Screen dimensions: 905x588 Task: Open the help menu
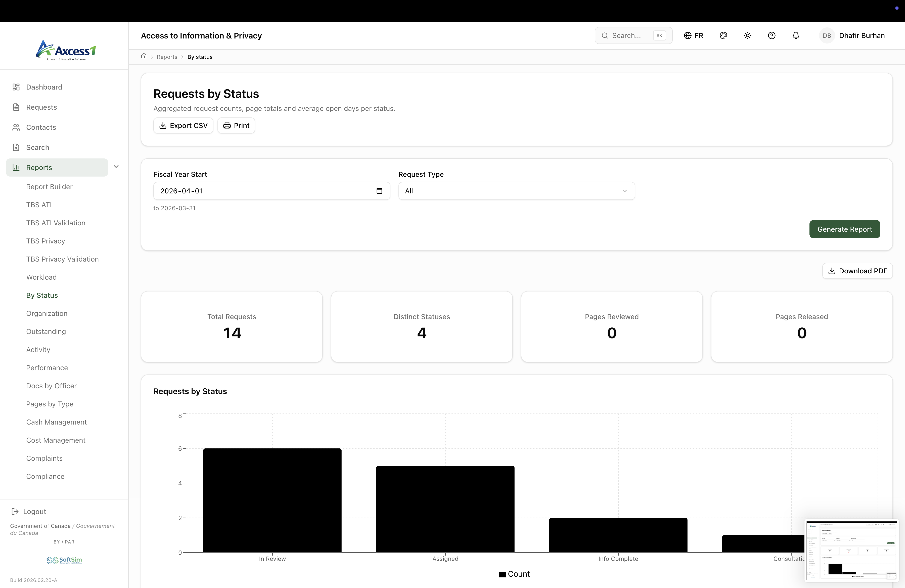pos(772,35)
